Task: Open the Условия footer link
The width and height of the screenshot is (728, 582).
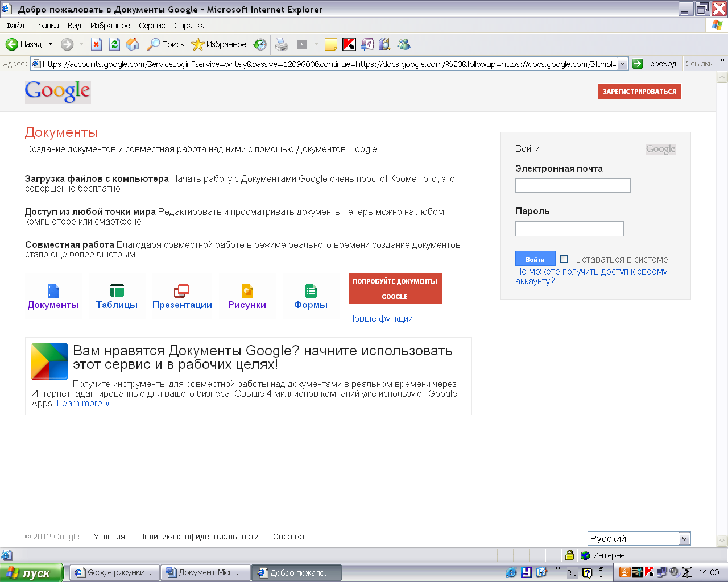Action: click(110, 537)
